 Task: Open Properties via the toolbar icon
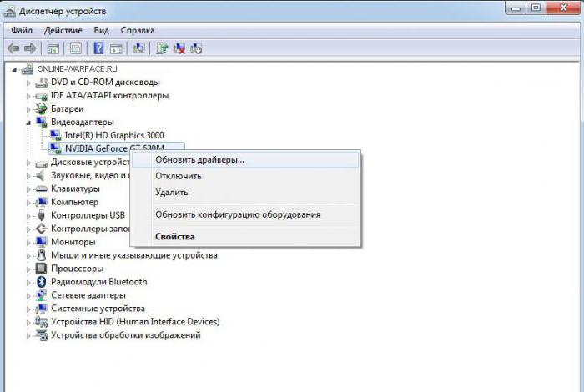(x=76, y=48)
